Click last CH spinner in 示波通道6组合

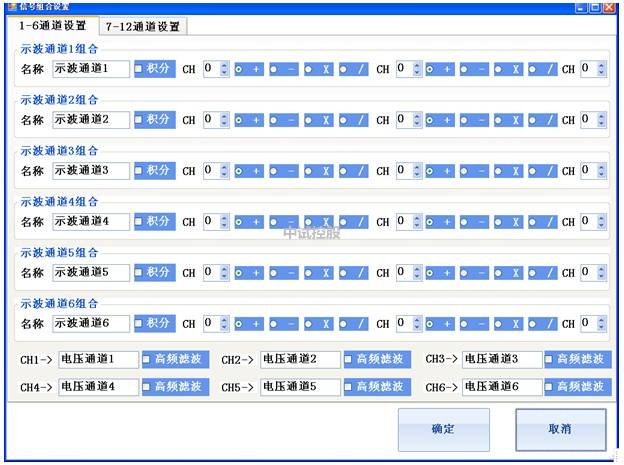coord(593,323)
